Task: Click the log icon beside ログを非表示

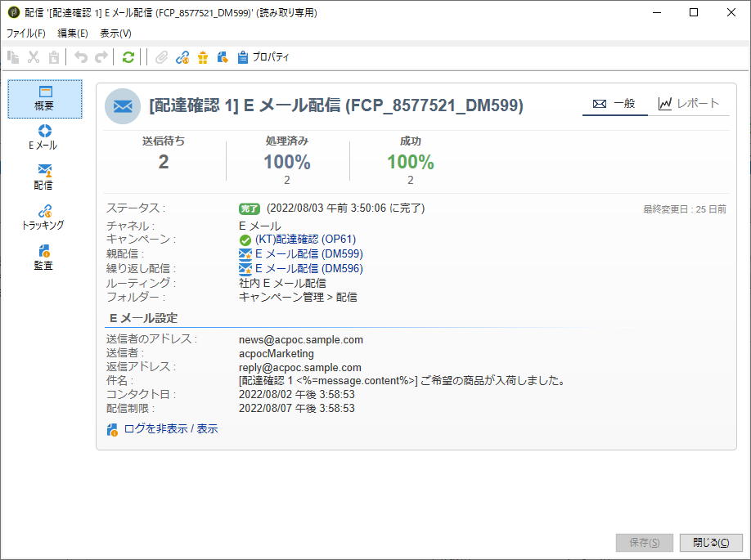Action: tap(112, 430)
